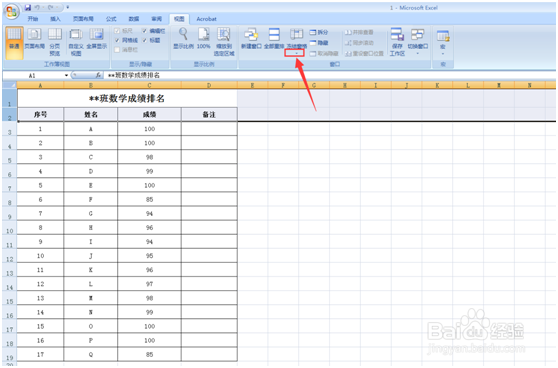Click 全部重排 arrange all windows
Image resolution: width=558 pixels, height=368 pixels.
[274, 38]
